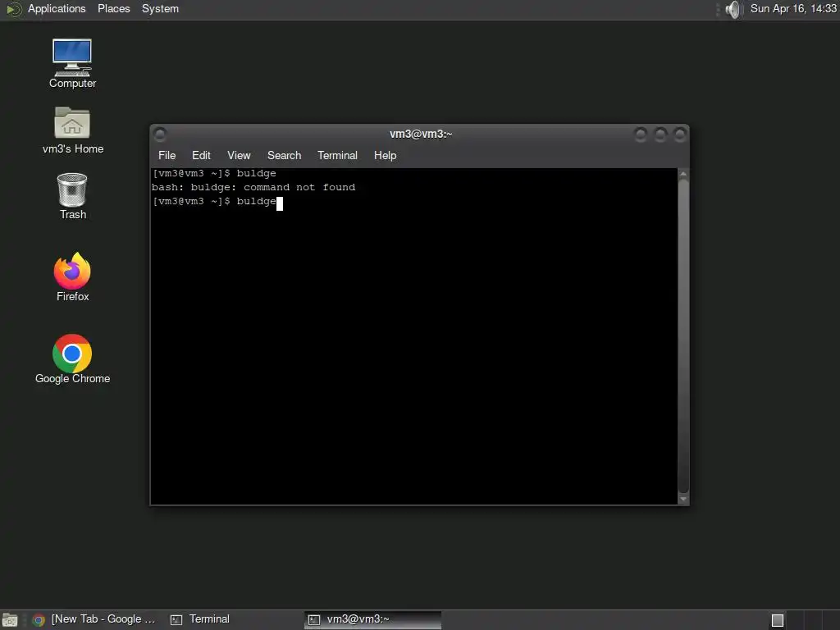Screen dimensions: 840x630
Task: Click the volume speaker icon in panel
Action: tap(733, 9)
